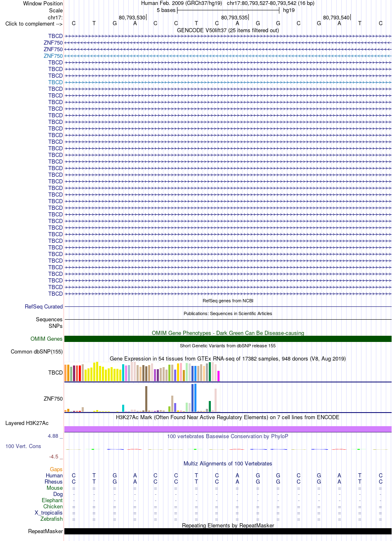The image size is (392, 541).
Task: Click the Sequences track label
Action: 49,320
